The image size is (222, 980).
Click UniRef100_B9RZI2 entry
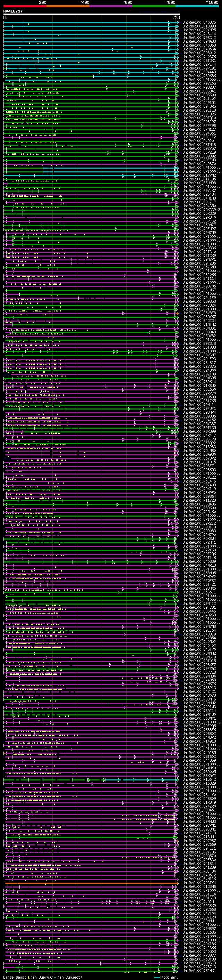pyautogui.click(x=199, y=524)
